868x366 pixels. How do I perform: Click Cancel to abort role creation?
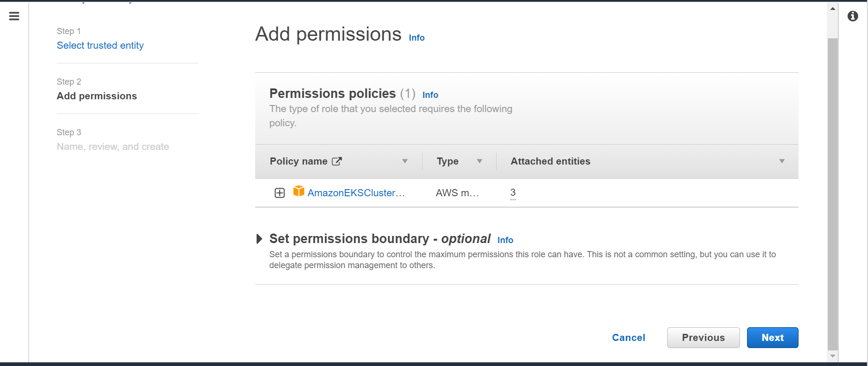pyautogui.click(x=628, y=338)
